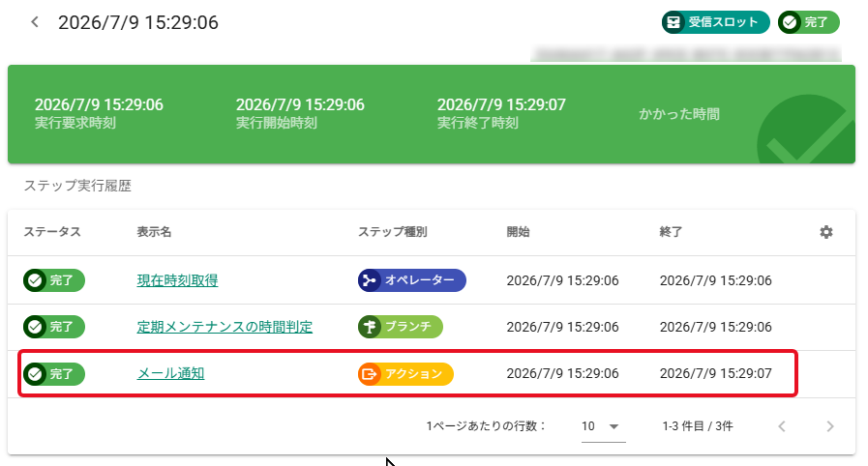Open the rows-per-page dropdown showing 10
Image resolution: width=868 pixels, height=466 pixels.
click(x=603, y=426)
